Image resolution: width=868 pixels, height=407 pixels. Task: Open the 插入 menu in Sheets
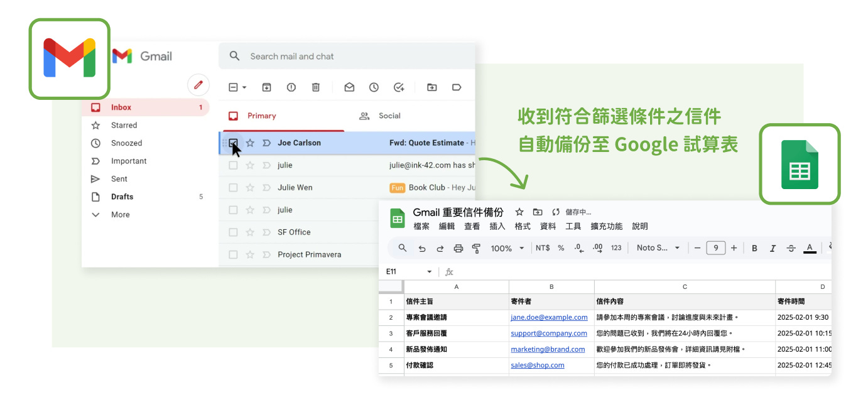coord(497,226)
